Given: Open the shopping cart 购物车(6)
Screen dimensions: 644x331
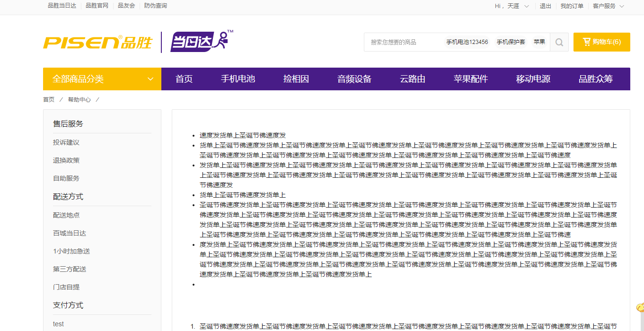Looking at the screenshot, I should [x=601, y=42].
